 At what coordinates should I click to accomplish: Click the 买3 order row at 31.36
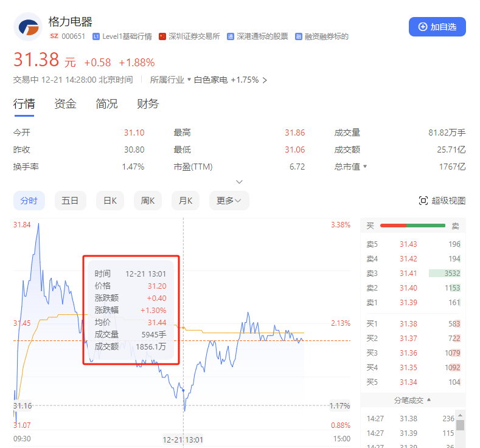click(413, 353)
